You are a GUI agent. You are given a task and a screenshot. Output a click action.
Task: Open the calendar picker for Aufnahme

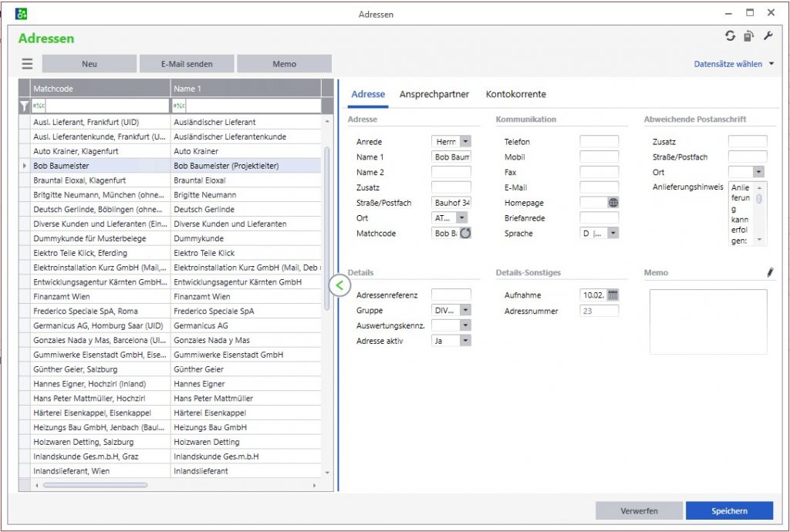pos(613,295)
